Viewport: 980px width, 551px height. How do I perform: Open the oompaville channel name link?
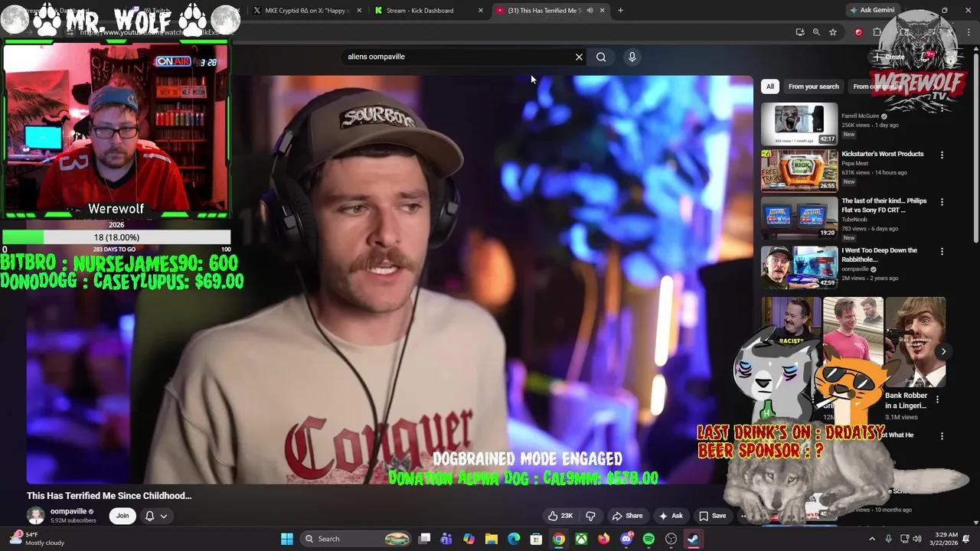pyautogui.click(x=68, y=511)
